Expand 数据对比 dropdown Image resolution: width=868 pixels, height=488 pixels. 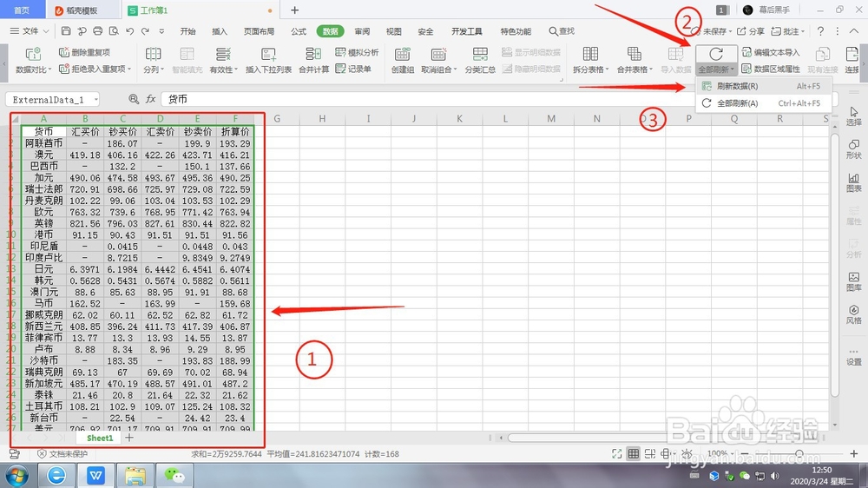[49, 69]
